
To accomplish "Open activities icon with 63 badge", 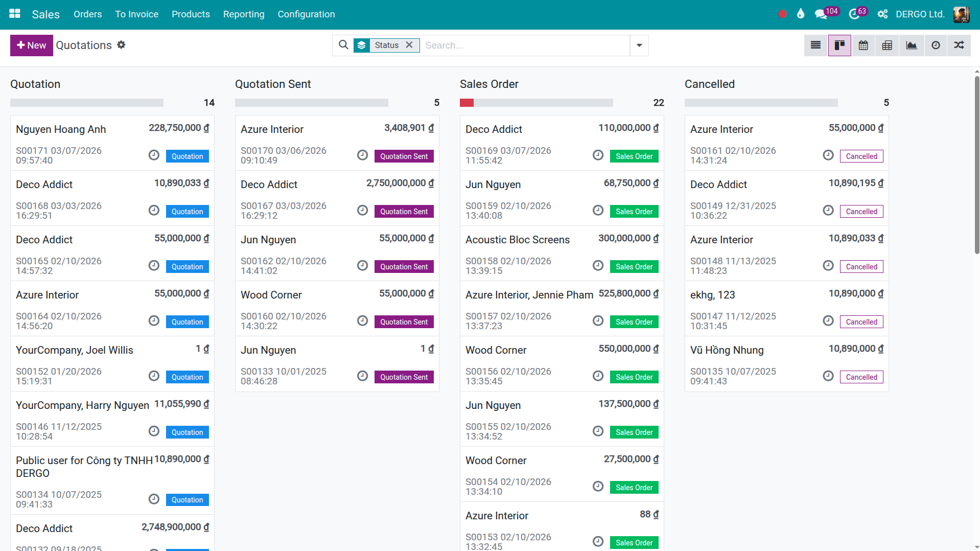I will [854, 14].
